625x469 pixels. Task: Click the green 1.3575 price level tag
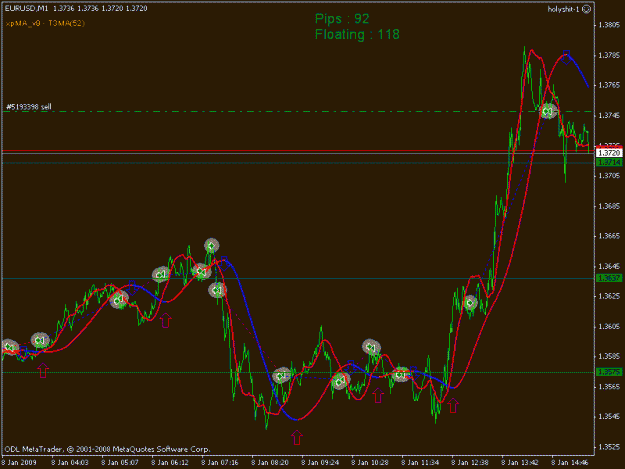(x=609, y=372)
